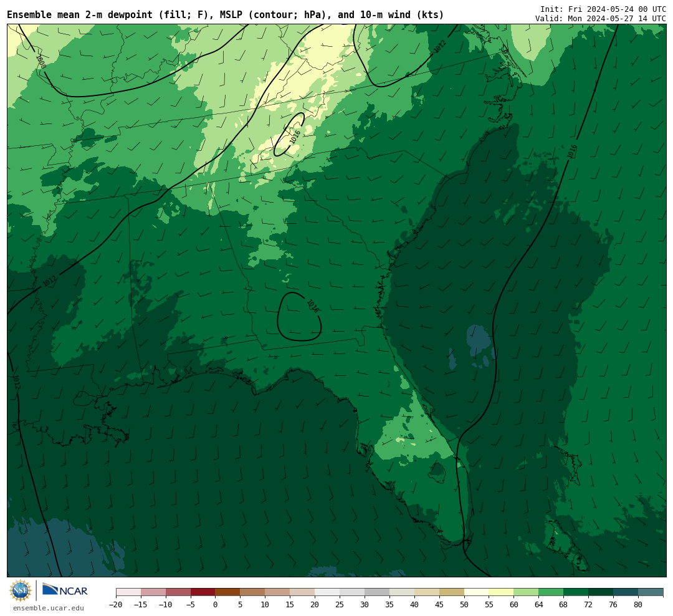673x616 pixels.
Task: Click the 25 colorbar tick label
Action: click(x=340, y=605)
